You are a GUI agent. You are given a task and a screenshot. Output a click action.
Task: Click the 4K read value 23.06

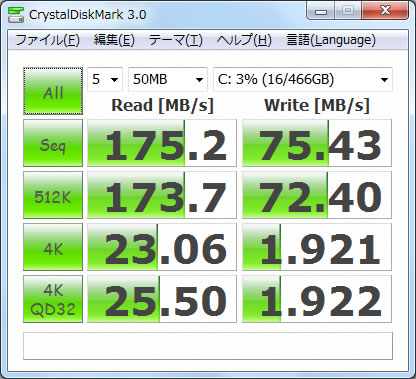[162, 247]
